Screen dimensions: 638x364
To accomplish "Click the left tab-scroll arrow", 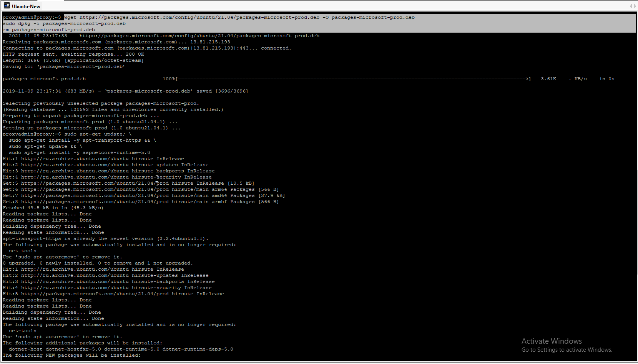I will point(630,6).
